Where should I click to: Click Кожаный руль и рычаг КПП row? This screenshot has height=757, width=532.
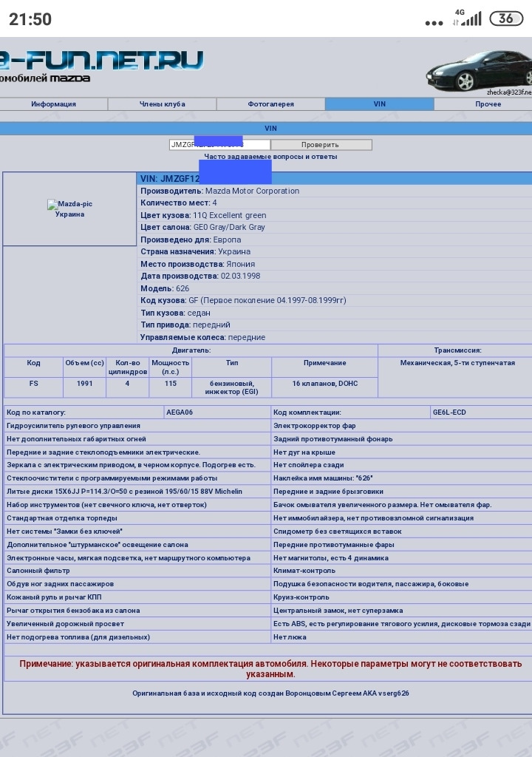tap(137, 597)
